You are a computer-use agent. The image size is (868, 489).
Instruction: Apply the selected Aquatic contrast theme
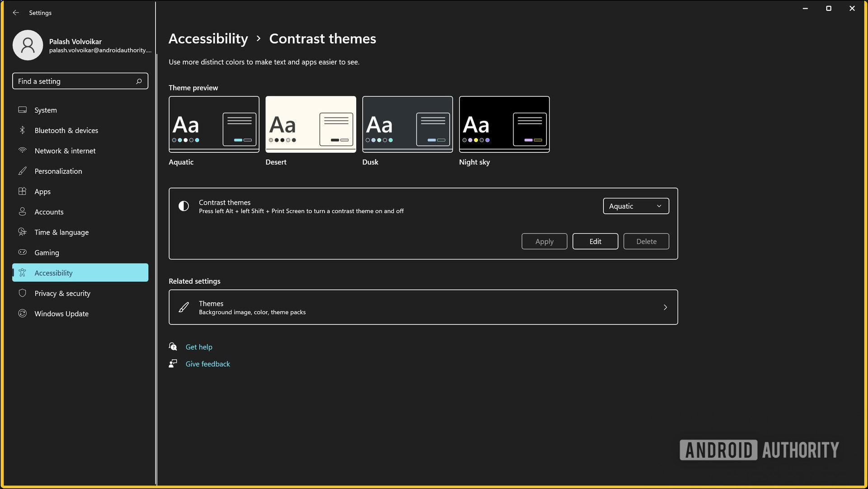(x=544, y=240)
